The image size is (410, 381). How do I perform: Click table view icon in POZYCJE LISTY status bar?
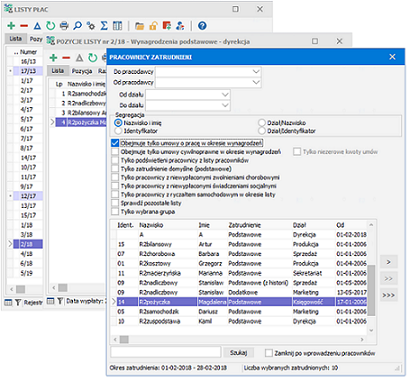click(50, 301)
